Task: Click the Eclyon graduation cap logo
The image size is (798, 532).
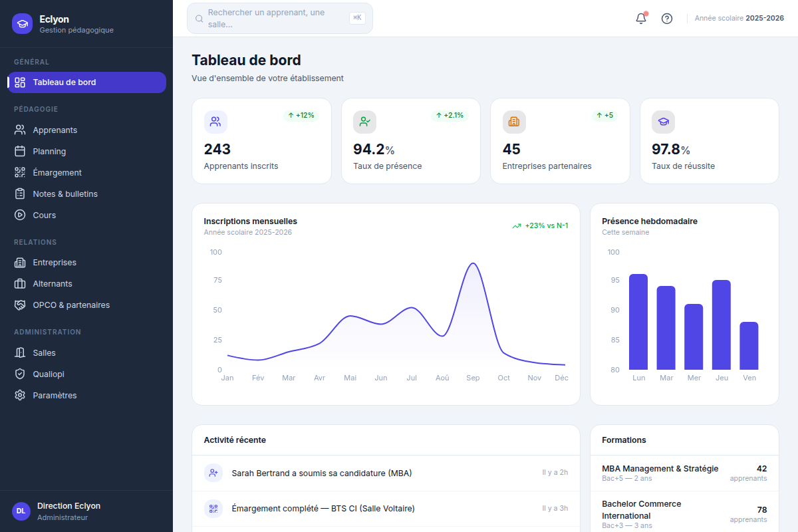Action: 22,24
